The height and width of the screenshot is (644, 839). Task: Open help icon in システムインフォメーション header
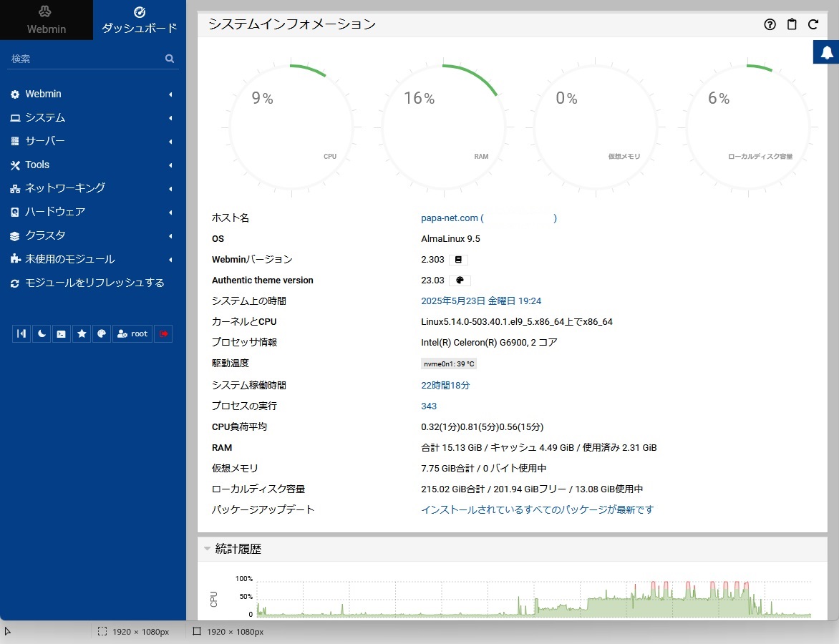pyautogui.click(x=770, y=24)
